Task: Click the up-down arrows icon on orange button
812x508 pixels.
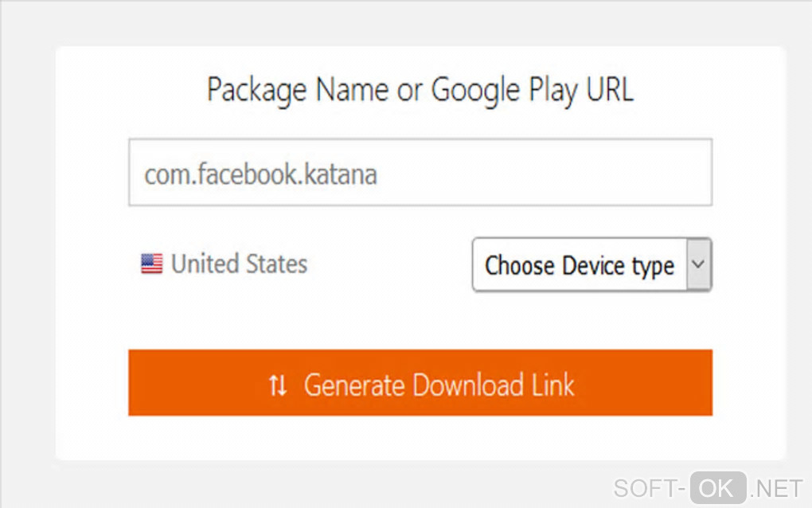Action: tap(277, 385)
